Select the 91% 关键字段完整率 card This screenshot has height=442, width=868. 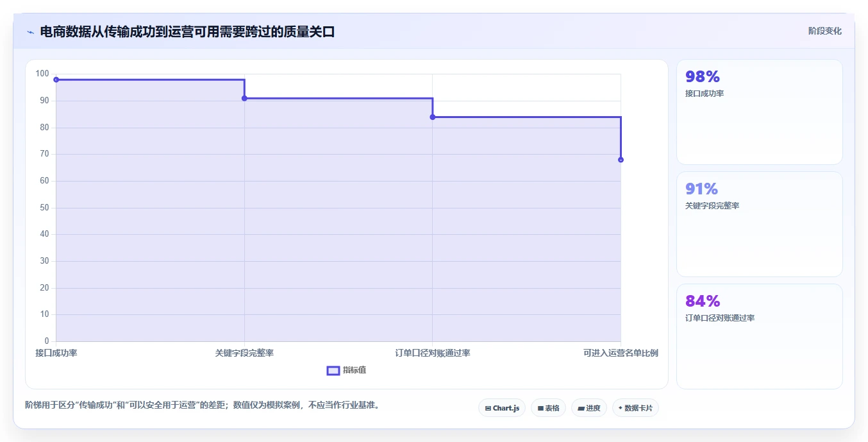760,225
